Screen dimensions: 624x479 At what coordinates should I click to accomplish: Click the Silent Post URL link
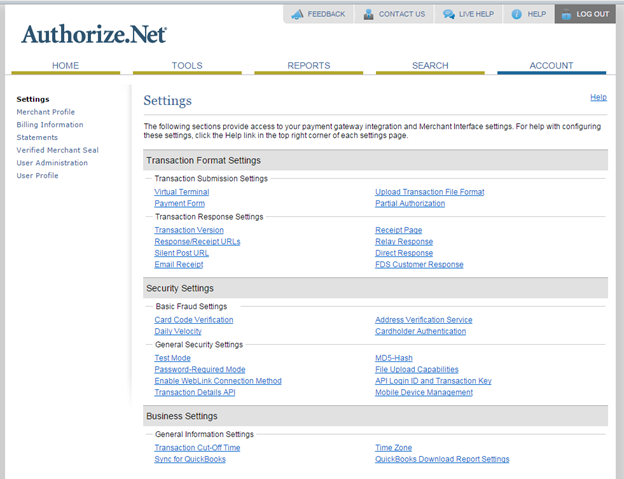point(181,253)
